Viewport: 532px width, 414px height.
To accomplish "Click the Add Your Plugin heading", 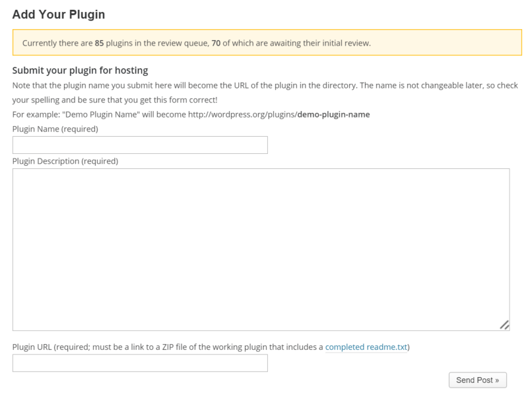I will (57, 14).
